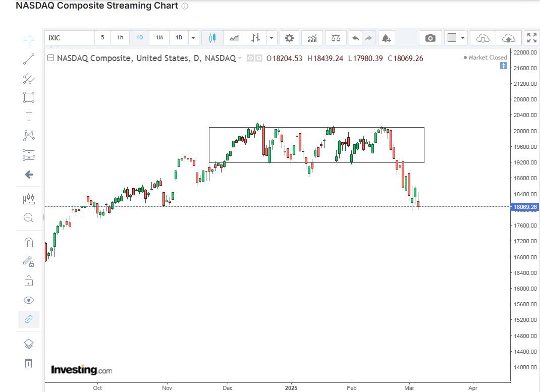Select area line chart style
This screenshot has width=540, height=392.
tap(234, 38)
